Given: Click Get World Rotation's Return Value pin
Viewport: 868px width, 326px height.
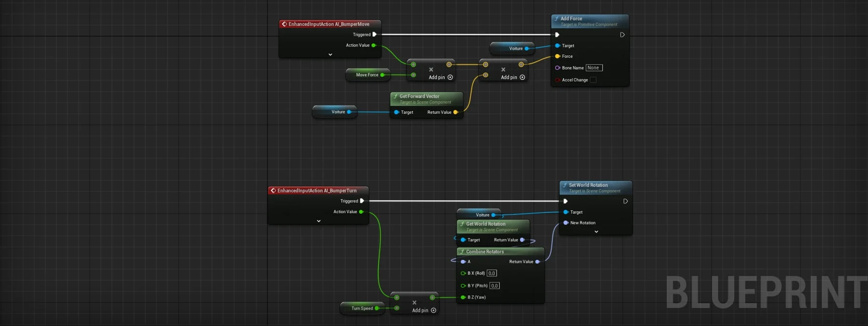Looking at the screenshot, I should click(522, 240).
